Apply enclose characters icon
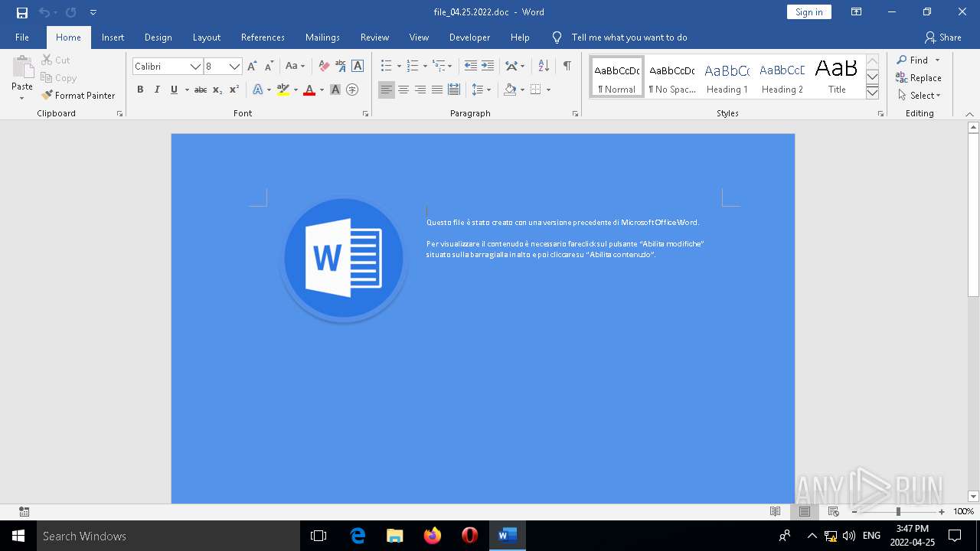 (352, 90)
